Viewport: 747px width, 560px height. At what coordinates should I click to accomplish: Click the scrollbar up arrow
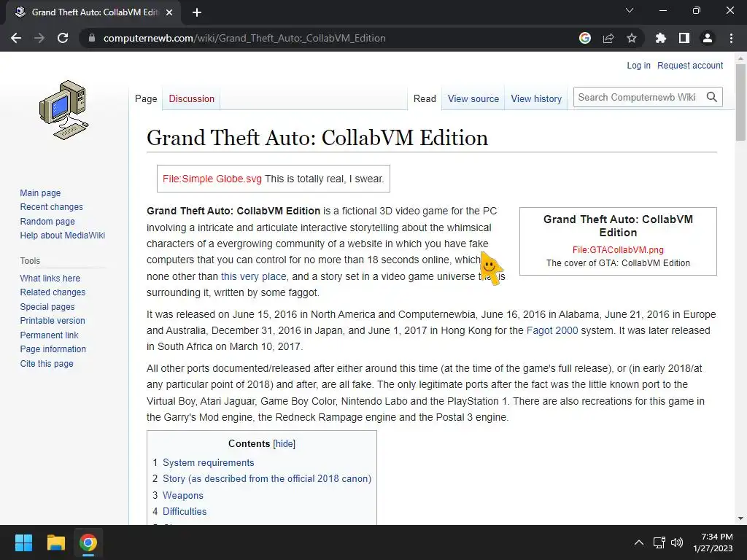tap(740, 58)
